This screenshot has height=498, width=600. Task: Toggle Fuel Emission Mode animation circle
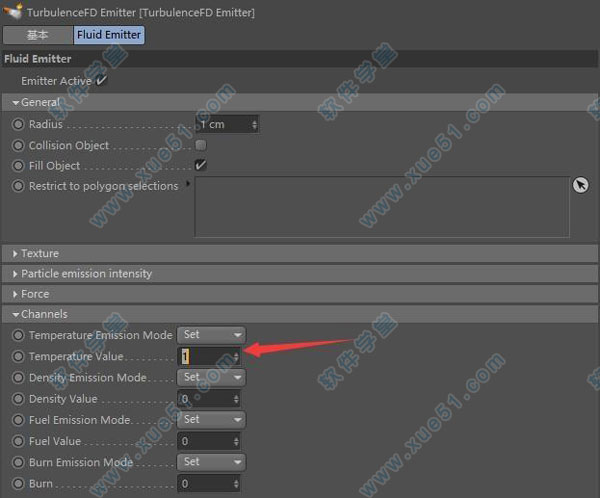[x=18, y=420]
